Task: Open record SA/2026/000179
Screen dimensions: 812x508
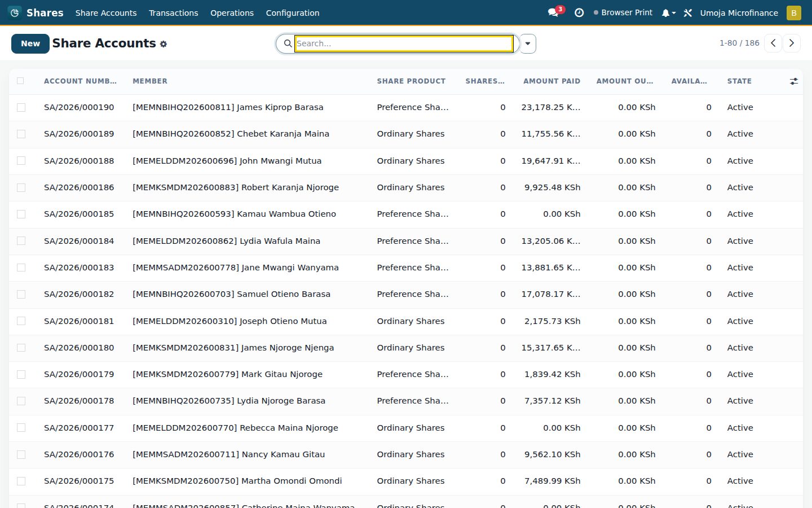Action: [x=79, y=374]
